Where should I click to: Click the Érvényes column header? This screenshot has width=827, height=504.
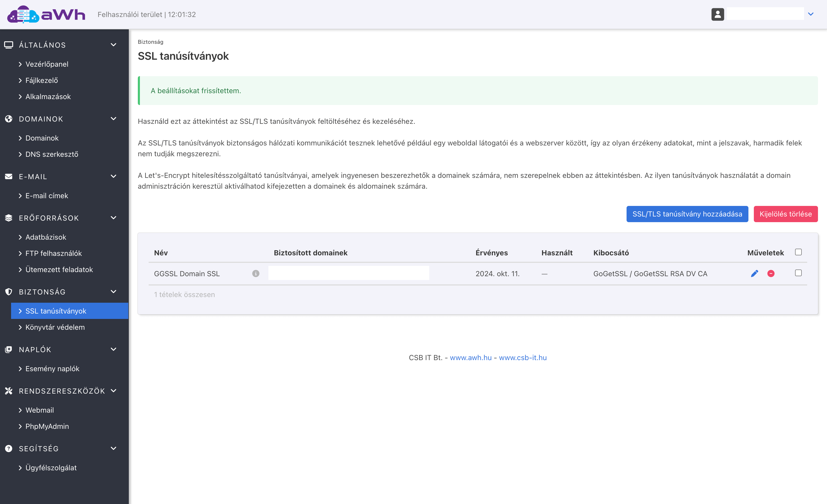491,253
